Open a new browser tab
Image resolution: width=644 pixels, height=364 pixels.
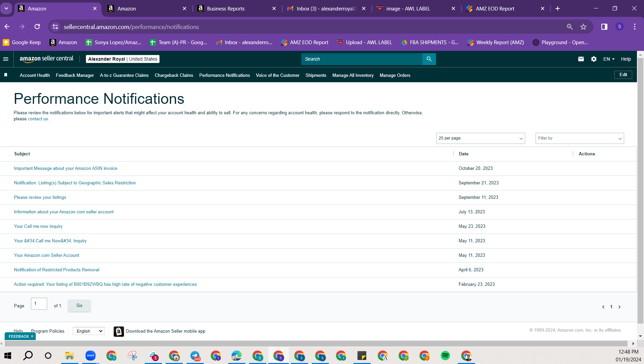click(x=557, y=8)
